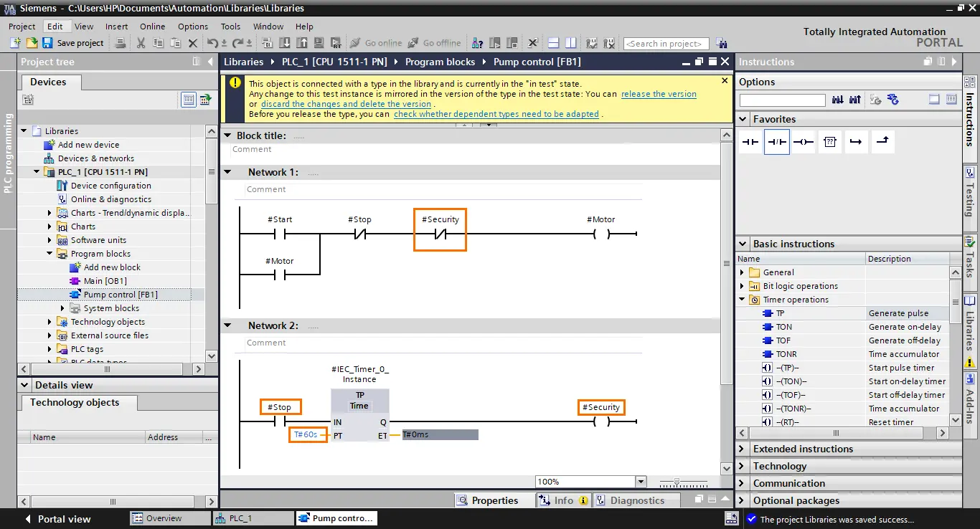
Task: Click the open branch favorite icon
Action: (x=856, y=142)
